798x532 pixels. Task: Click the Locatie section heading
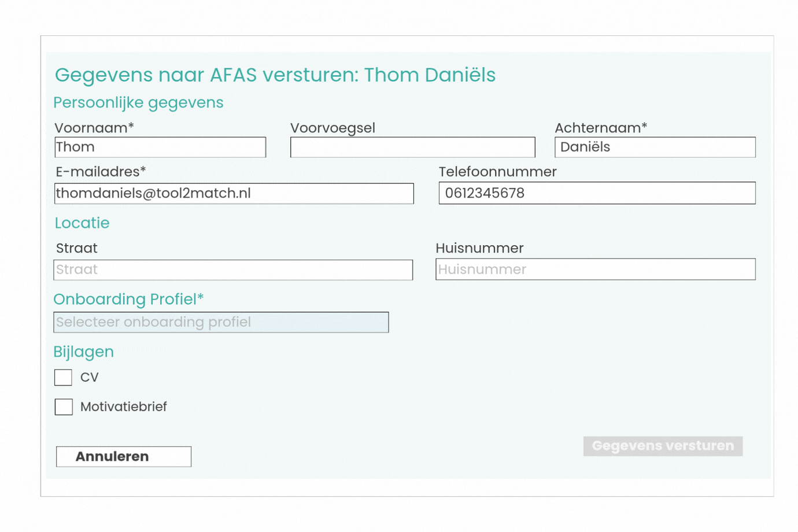tap(82, 223)
